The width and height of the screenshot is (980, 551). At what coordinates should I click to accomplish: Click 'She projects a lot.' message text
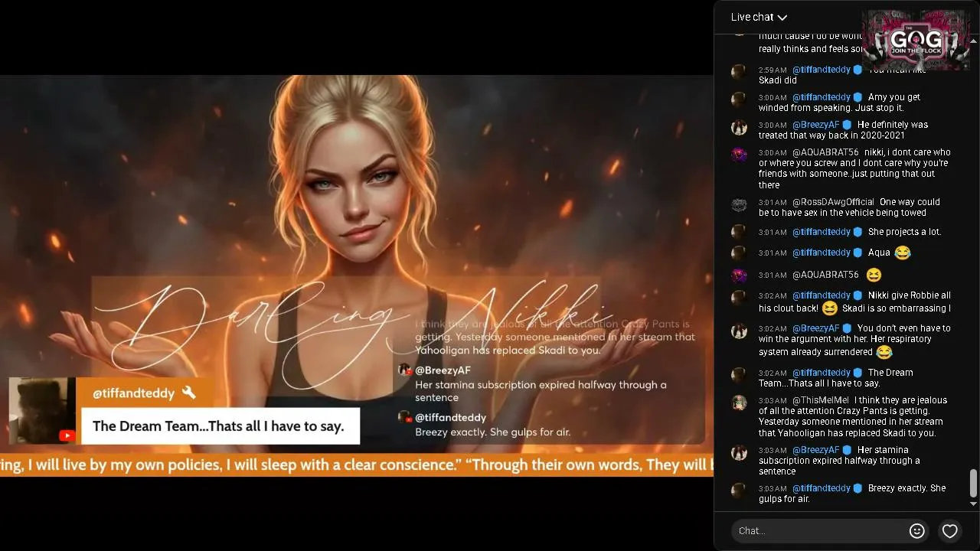point(905,232)
